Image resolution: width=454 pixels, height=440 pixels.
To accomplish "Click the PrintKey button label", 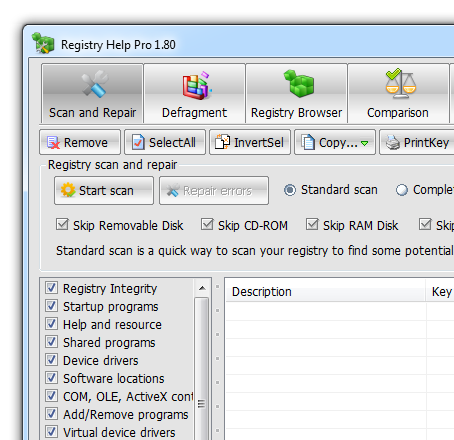I will coord(426,143).
